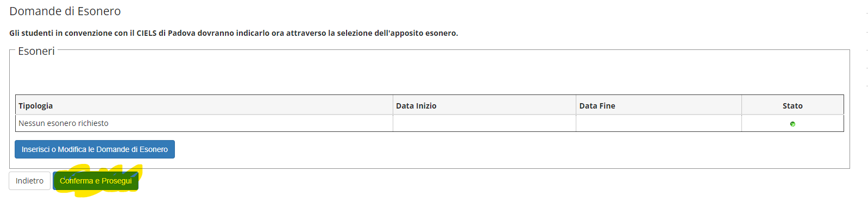Click the empty Data Fine cell
Screen dimensions: 868x209
pyautogui.click(x=659, y=123)
